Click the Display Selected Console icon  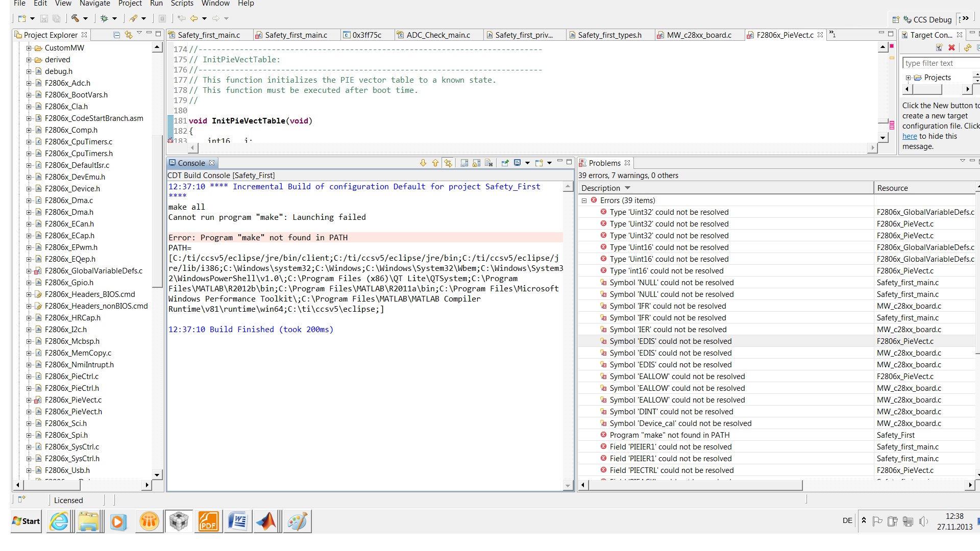(x=517, y=163)
